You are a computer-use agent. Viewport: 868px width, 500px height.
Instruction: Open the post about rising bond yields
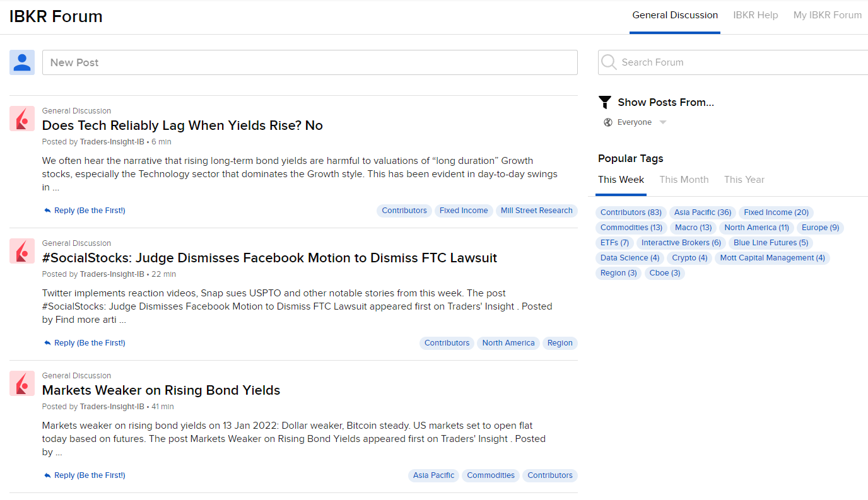click(161, 390)
